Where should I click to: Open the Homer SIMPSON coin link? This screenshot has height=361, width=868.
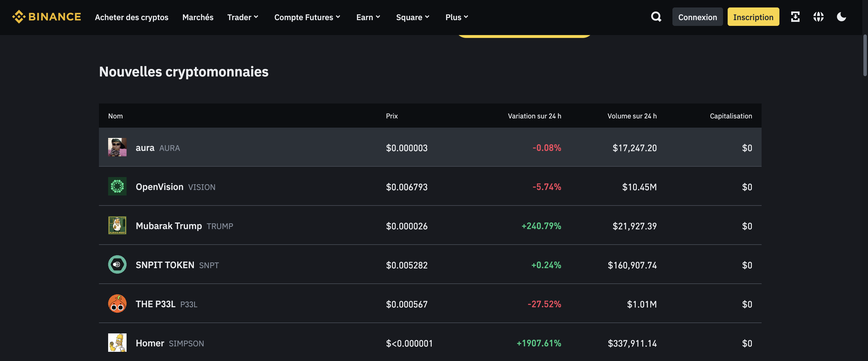(170, 343)
